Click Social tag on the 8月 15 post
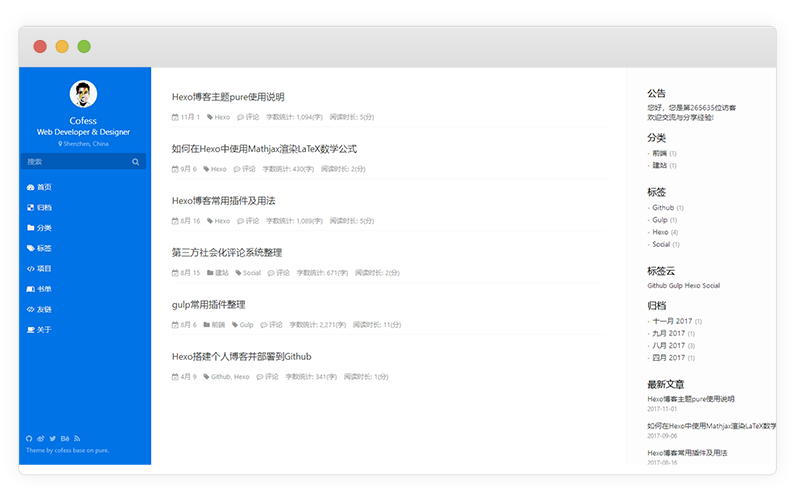 (x=252, y=273)
